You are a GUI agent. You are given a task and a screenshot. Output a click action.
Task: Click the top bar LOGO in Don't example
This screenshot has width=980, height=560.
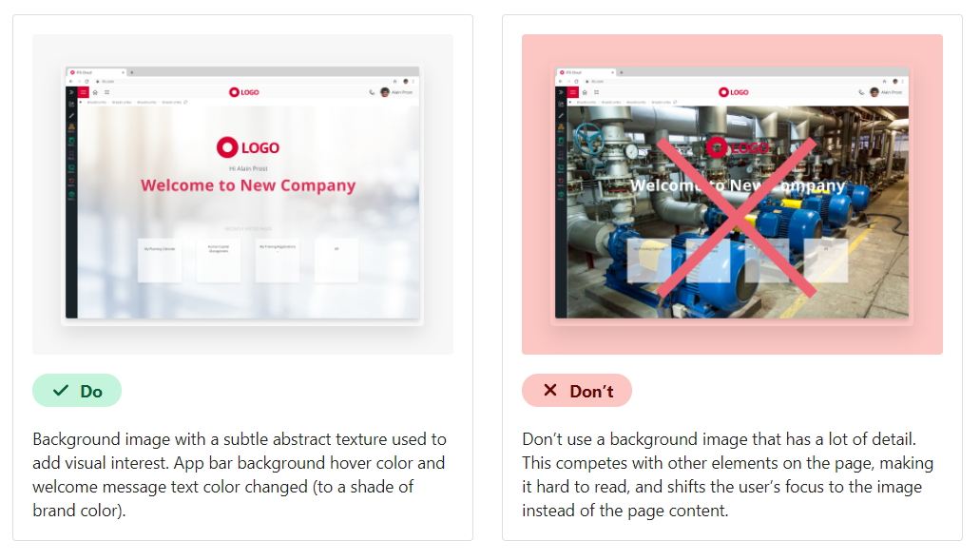pyautogui.click(x=734, y=92)
